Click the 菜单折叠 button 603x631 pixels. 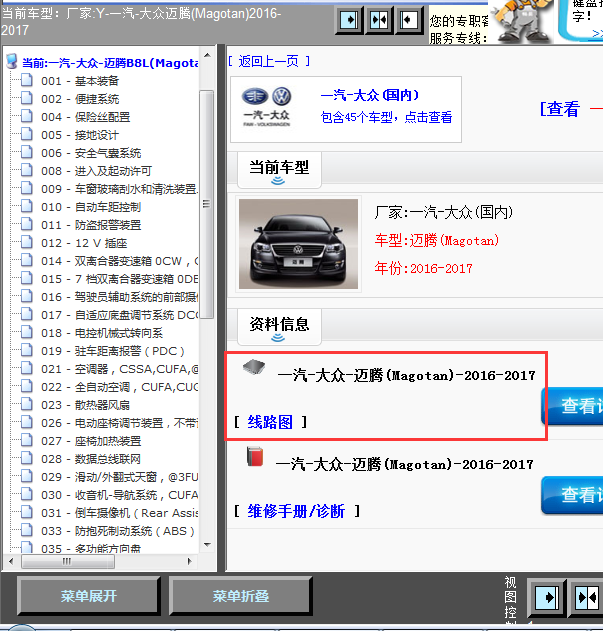241,596
